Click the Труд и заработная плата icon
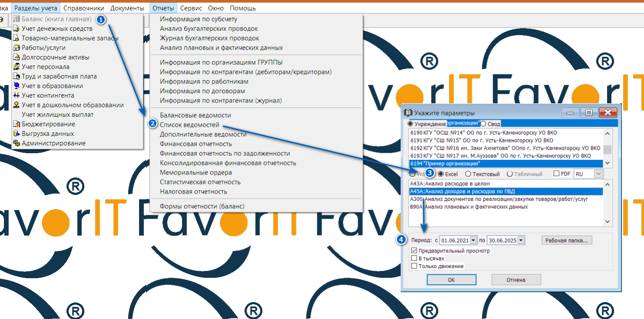644x319 pixels. [x=17, y=76]
